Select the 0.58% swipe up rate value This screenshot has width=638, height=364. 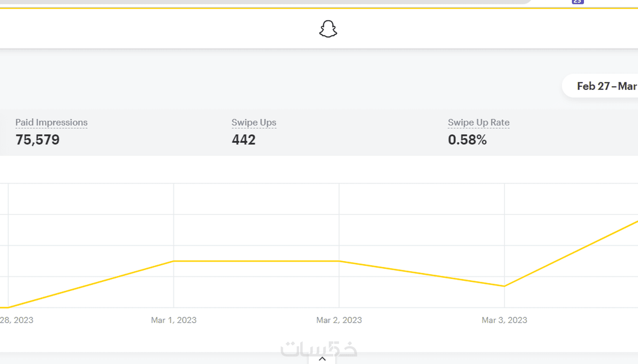(467, 140)
